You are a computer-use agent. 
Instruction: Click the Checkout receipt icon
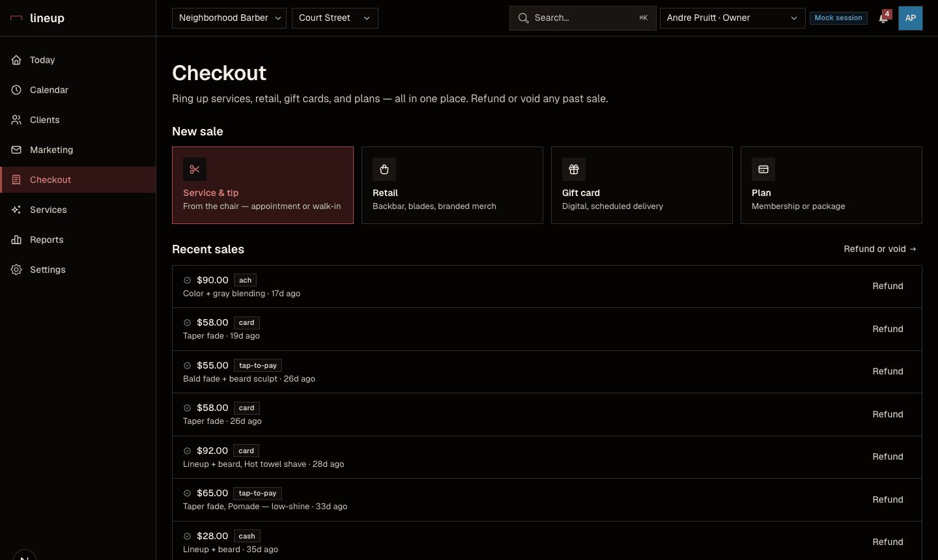[16, 180]
